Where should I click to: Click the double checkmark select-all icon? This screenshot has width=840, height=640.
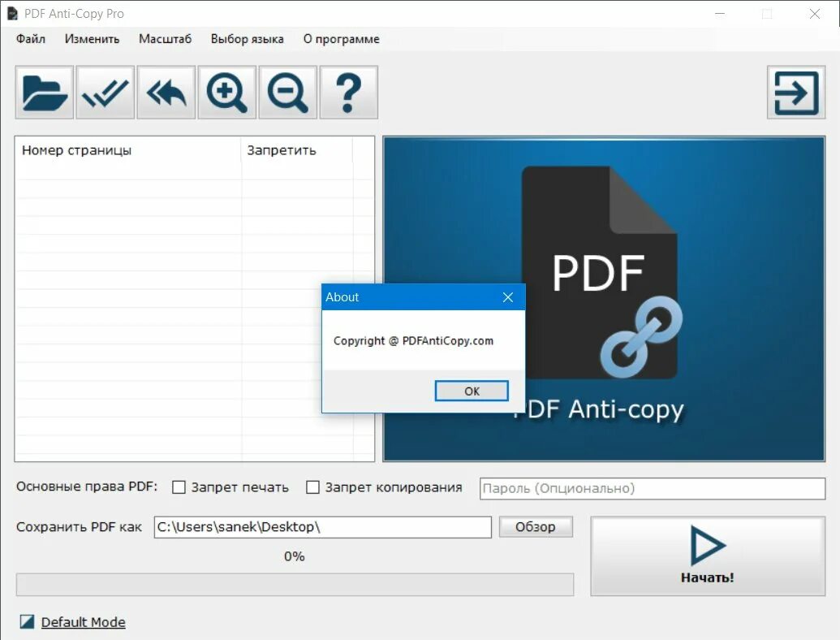[x=105, y=93]
